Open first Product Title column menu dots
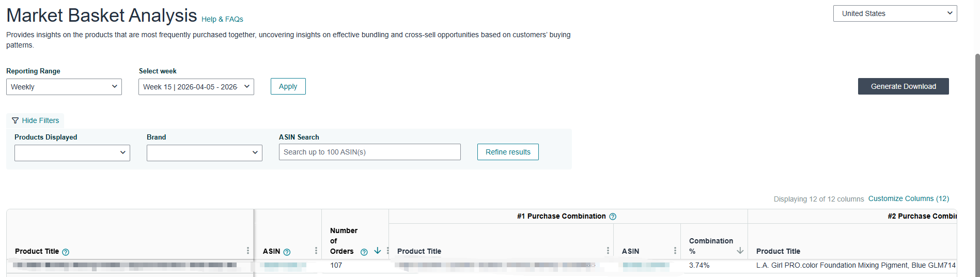The height and width of the screenshot is (277, 980). pos(248,251)
